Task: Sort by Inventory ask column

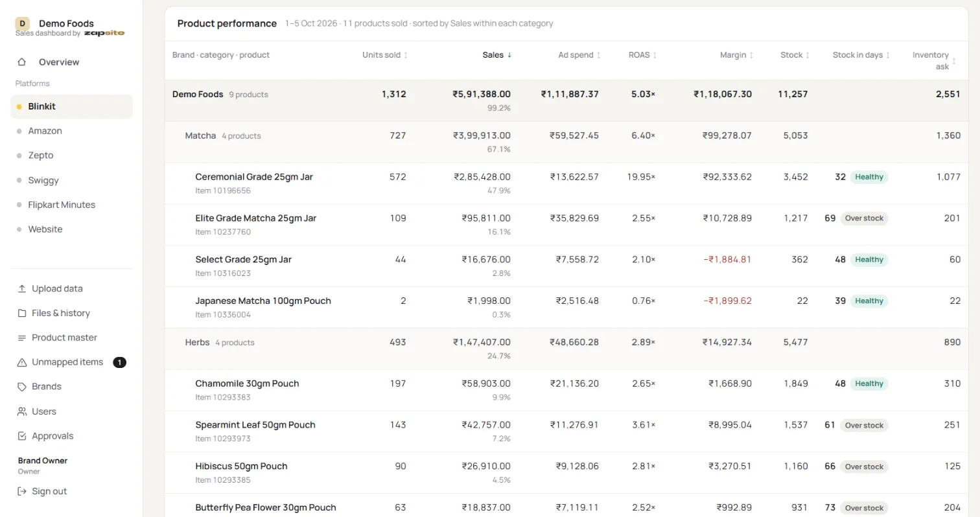Action: click(x=935, y=60)
